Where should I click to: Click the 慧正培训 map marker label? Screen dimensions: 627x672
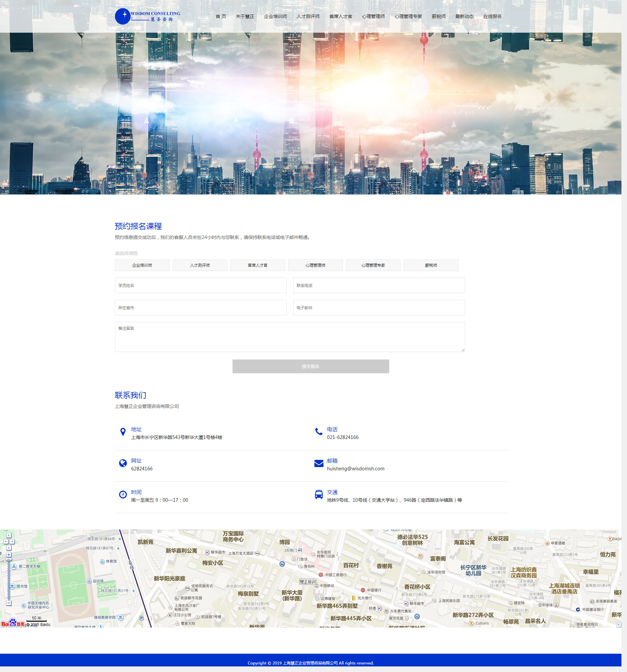[308, 582]
